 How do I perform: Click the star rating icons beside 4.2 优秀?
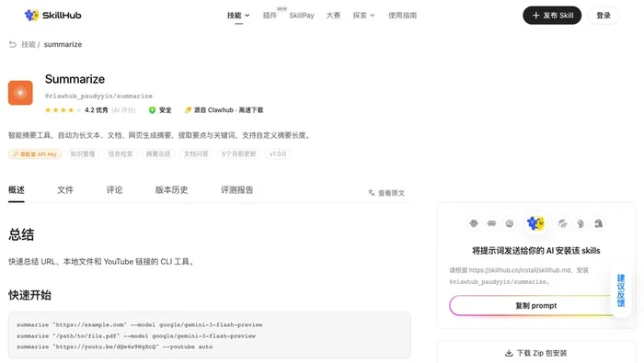pos(63,110)
